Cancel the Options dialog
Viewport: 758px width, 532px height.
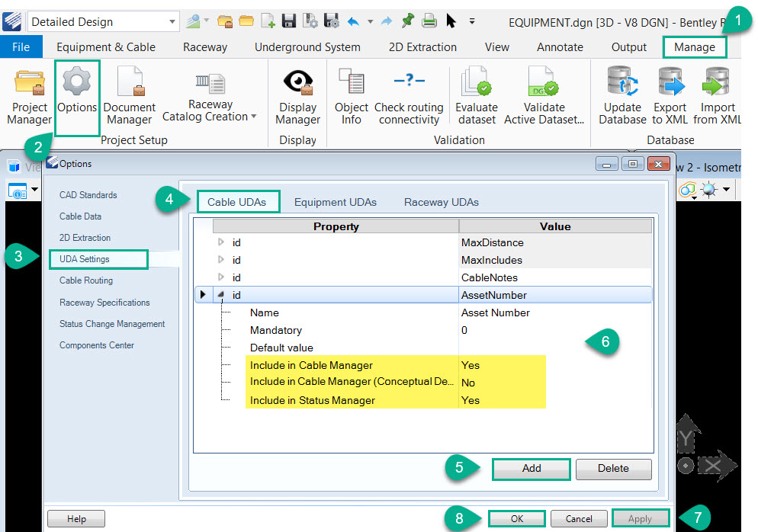click(579, 518)
